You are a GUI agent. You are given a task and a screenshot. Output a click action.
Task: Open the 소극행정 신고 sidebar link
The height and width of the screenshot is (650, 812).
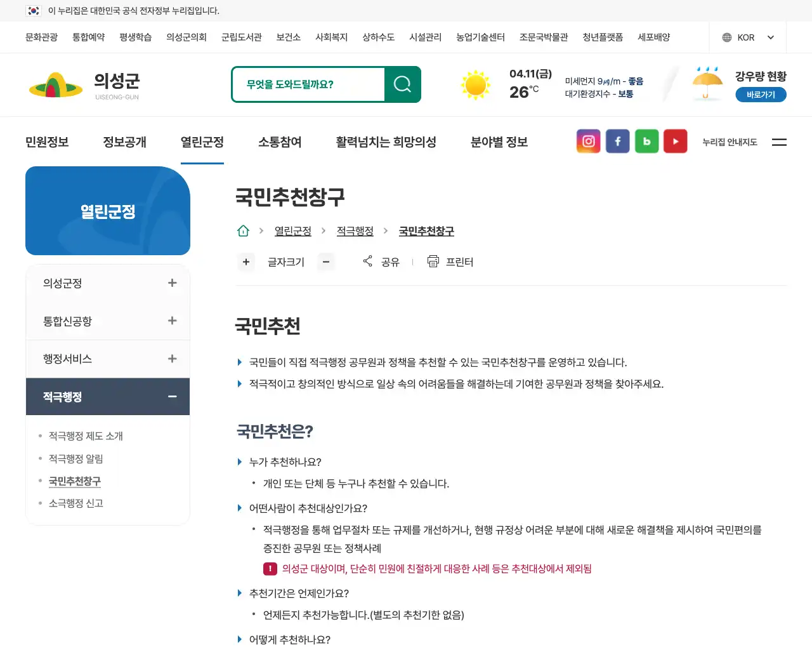[x=76, y=503]
